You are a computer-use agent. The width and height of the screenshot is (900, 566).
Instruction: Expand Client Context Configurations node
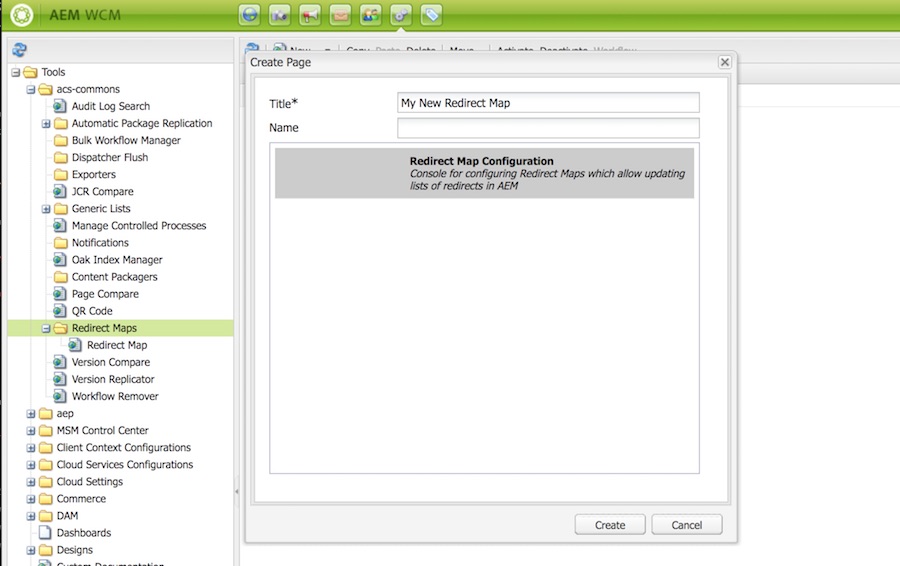(x=31, y=448)
